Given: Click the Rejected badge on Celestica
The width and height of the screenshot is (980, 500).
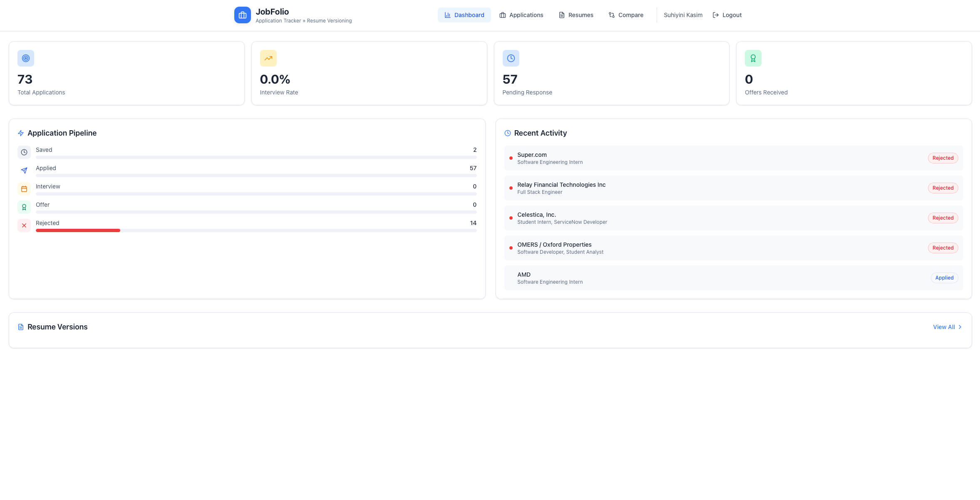Looking at the screenshot, I should click(x=943, y=218).
